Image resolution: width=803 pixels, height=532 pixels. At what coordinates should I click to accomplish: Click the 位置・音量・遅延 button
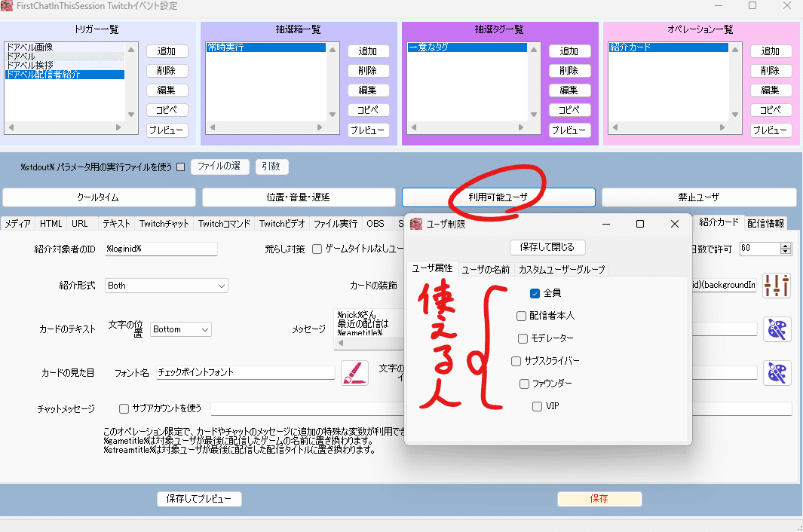click(x=299, y=197)
